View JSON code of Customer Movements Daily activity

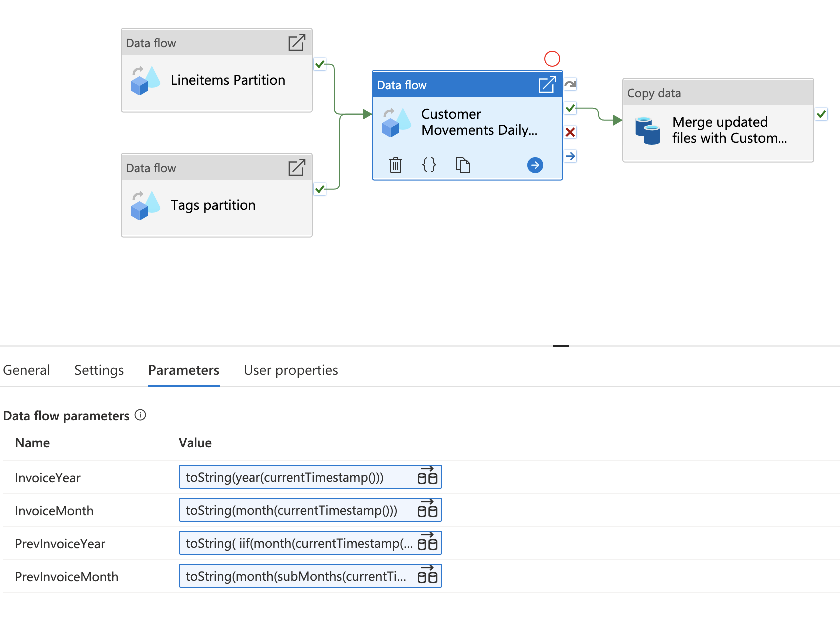[x=429, y=165]
